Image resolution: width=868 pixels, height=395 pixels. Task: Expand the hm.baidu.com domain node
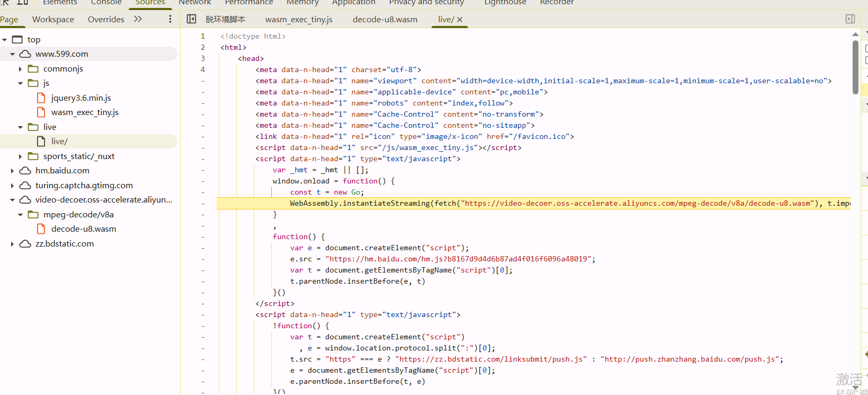[x=12, y=171]
